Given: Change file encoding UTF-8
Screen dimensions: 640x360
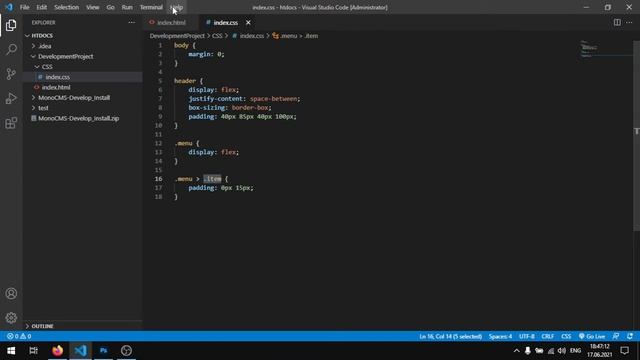Looking at the screenshot, I should (527, 336).
